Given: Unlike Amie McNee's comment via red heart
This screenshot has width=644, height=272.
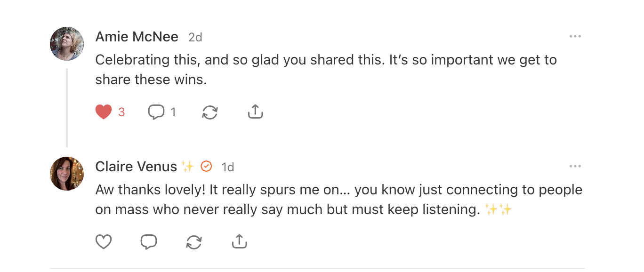Looking at the screenshot, I should point(104,112).
